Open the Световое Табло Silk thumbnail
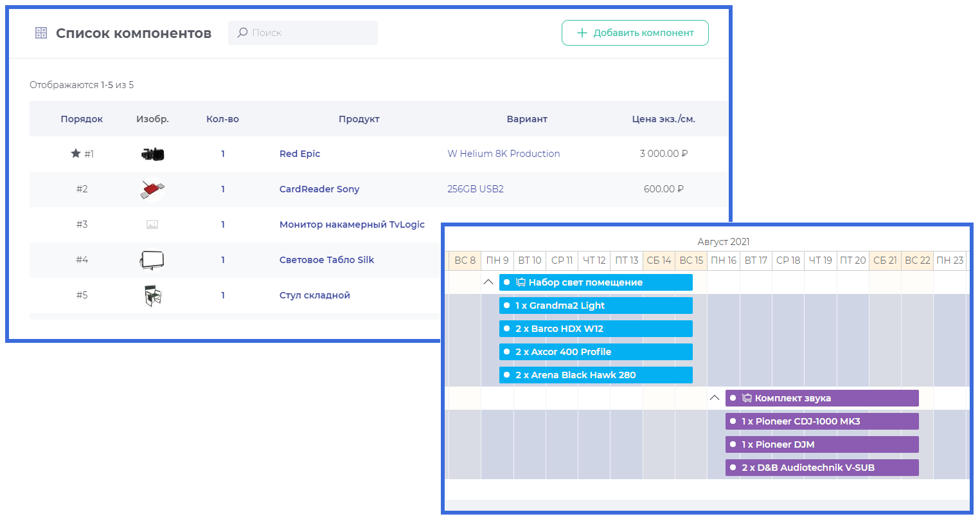Image resolution: width=980 pixels, height=521 pixels. pyautogui.click(x=152, y=260)
